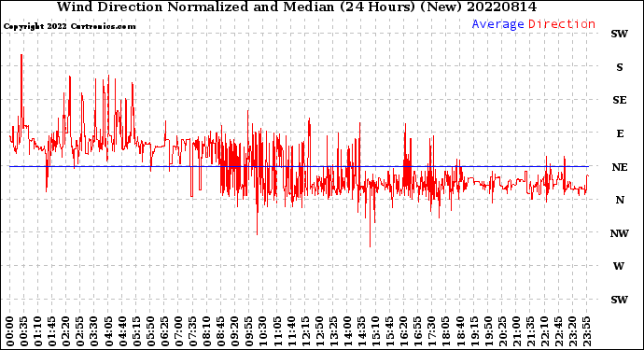644x350 pixels.
Task: Click the 13:25 time label
Action: coord(333,331)
